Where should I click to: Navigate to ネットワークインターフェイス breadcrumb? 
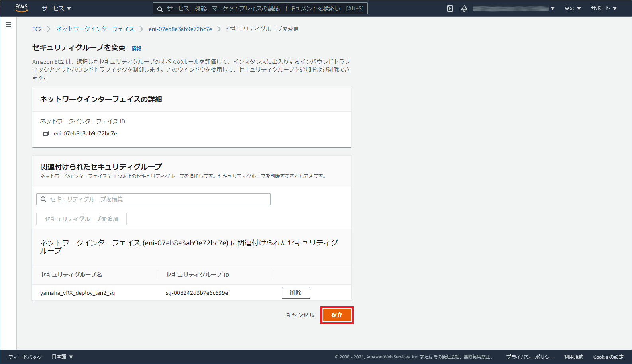(95, 29)
